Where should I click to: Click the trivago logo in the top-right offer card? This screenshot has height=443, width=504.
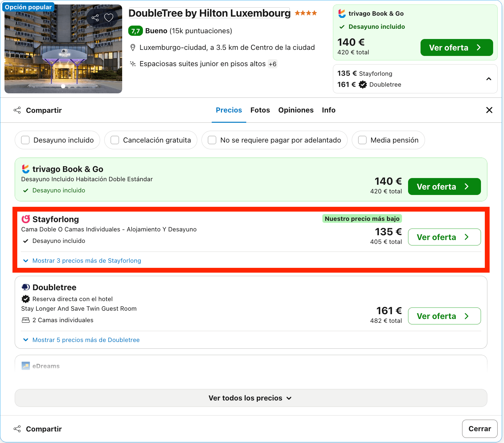[x=342, y=13]
